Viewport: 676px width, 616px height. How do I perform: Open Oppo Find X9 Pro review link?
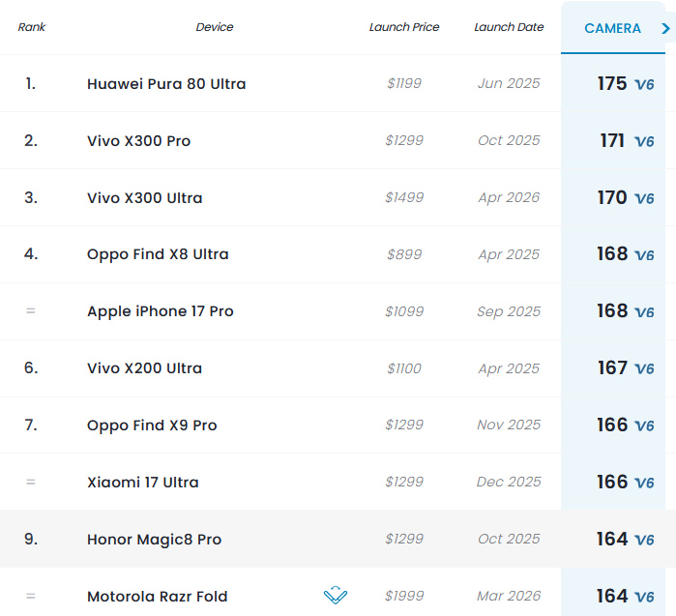tap(152, 425)
